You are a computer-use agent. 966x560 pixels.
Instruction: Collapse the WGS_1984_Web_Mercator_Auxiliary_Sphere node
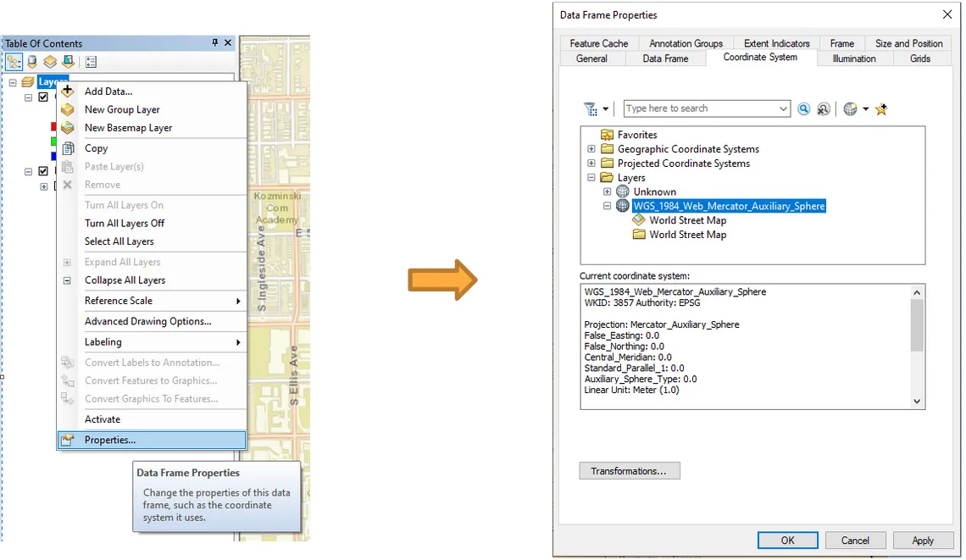coord(608,206)
